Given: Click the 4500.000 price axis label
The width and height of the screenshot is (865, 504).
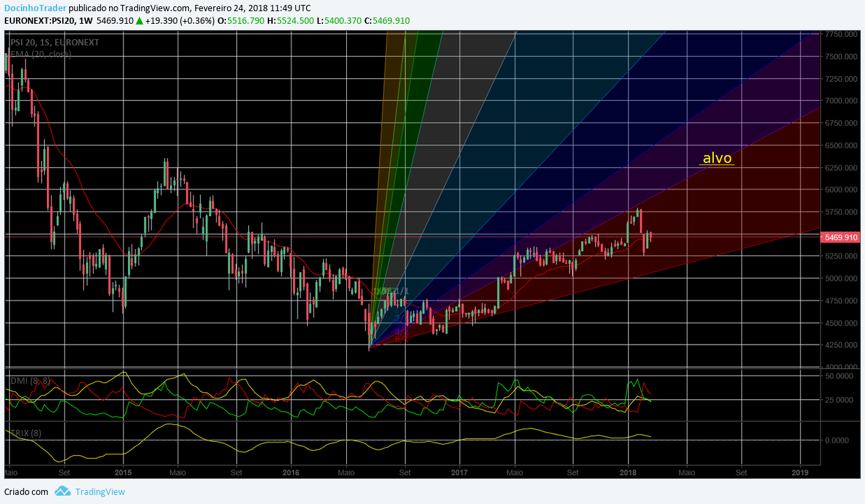Looking at the screenshot, I should [841, 323].
